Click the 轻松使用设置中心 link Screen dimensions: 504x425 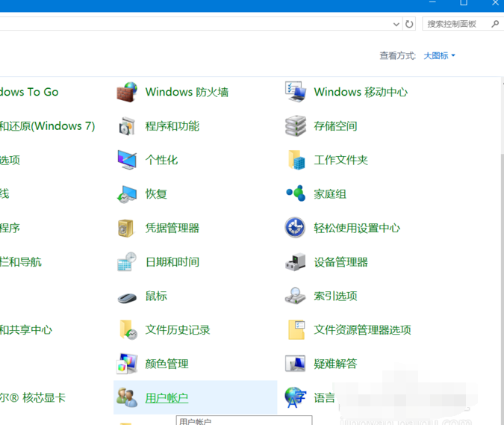tap(357, 228)
